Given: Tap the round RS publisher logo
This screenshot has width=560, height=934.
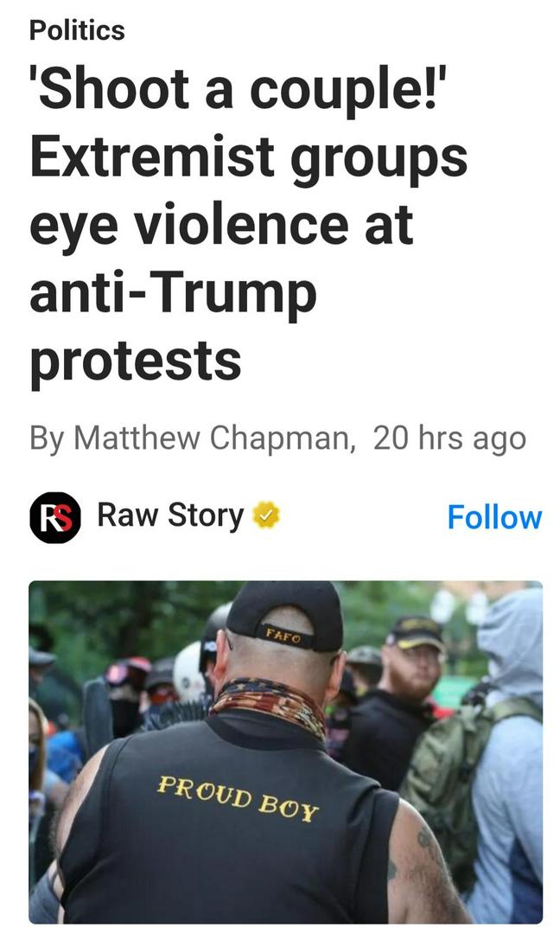Looking at the screenshot, I should [54, 517].
